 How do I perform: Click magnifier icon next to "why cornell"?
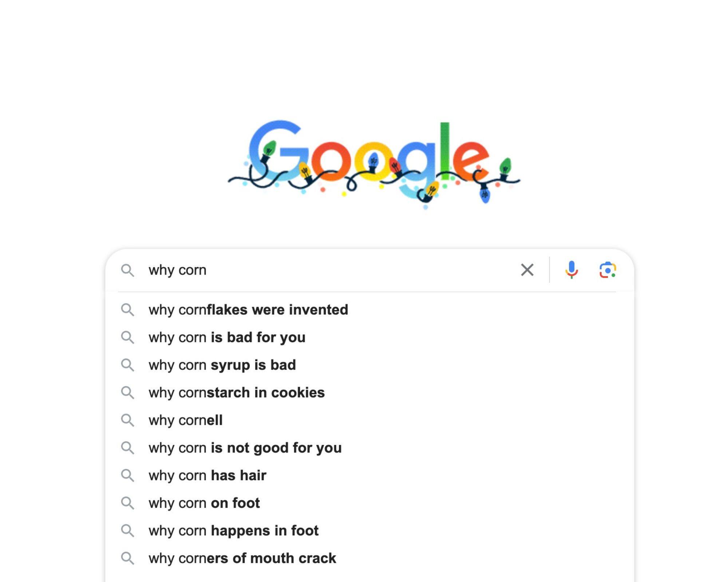(127, 420)
